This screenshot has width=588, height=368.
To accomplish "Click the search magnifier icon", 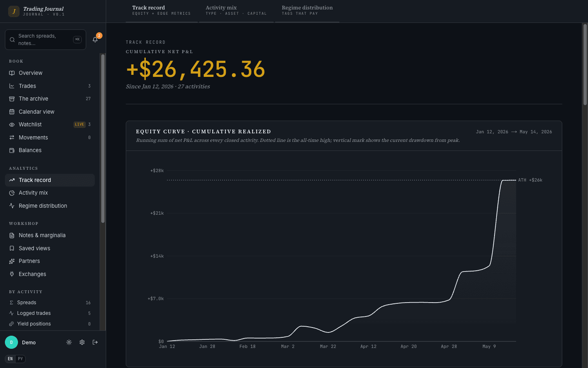I will [12, 40].
